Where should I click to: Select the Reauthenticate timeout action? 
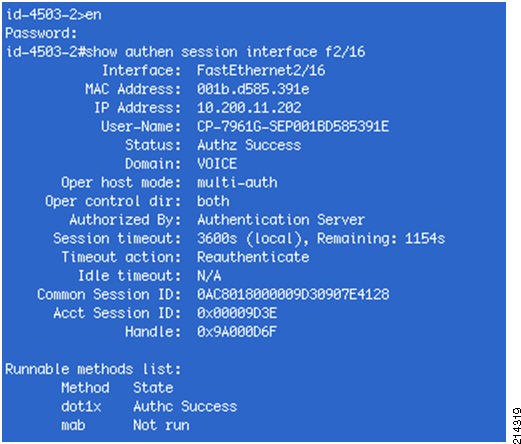(x=253, y=257)
